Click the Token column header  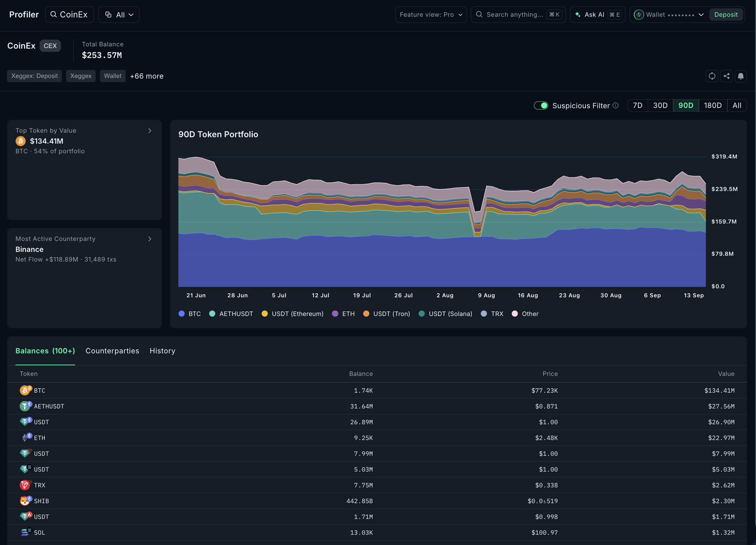[x=29, y=374]
